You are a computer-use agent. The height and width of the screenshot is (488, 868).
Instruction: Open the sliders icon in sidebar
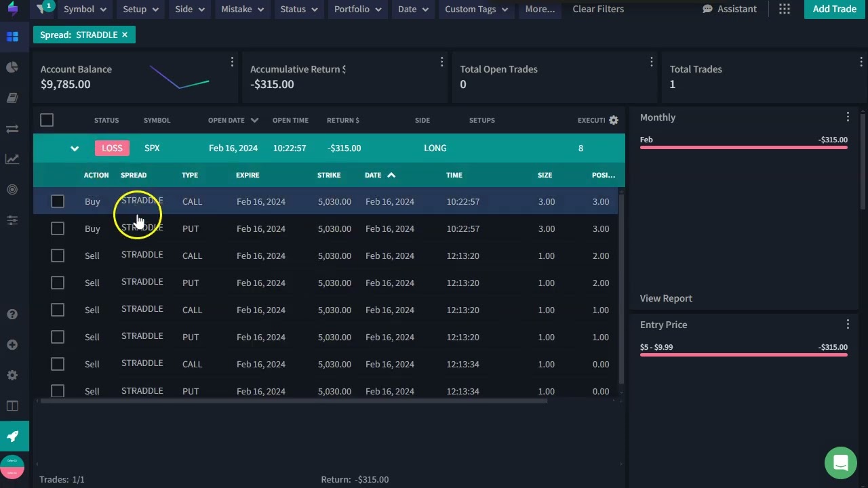[12, 220]
